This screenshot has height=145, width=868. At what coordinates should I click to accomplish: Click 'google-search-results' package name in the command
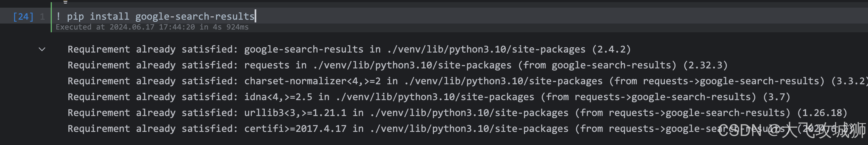coord(195,16)
